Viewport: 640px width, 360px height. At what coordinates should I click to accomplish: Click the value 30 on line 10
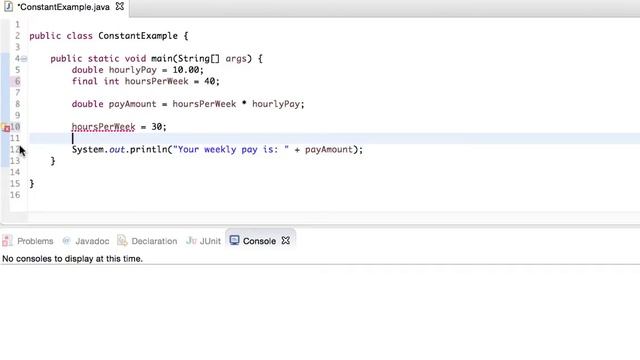(x=157, y=127)
